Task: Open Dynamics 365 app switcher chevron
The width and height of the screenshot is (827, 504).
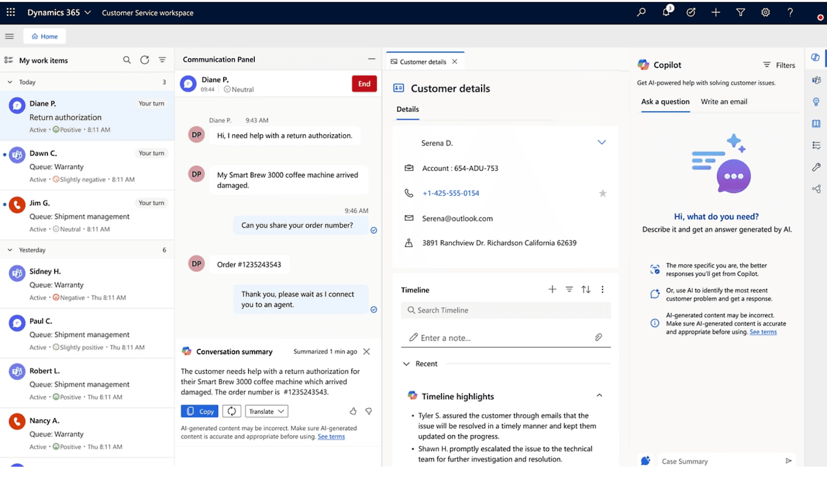Action: click(x=87, y=12)
